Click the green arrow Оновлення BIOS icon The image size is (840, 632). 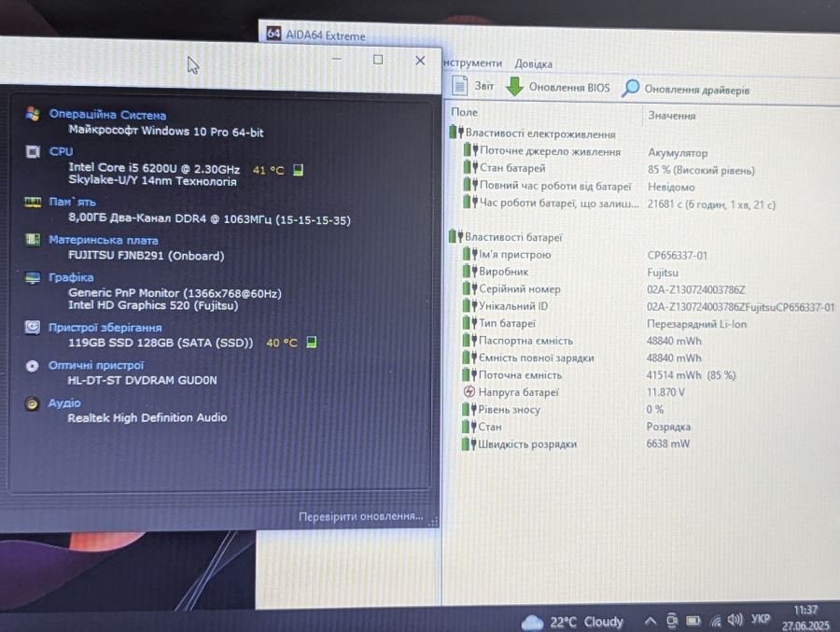(514, 86)
